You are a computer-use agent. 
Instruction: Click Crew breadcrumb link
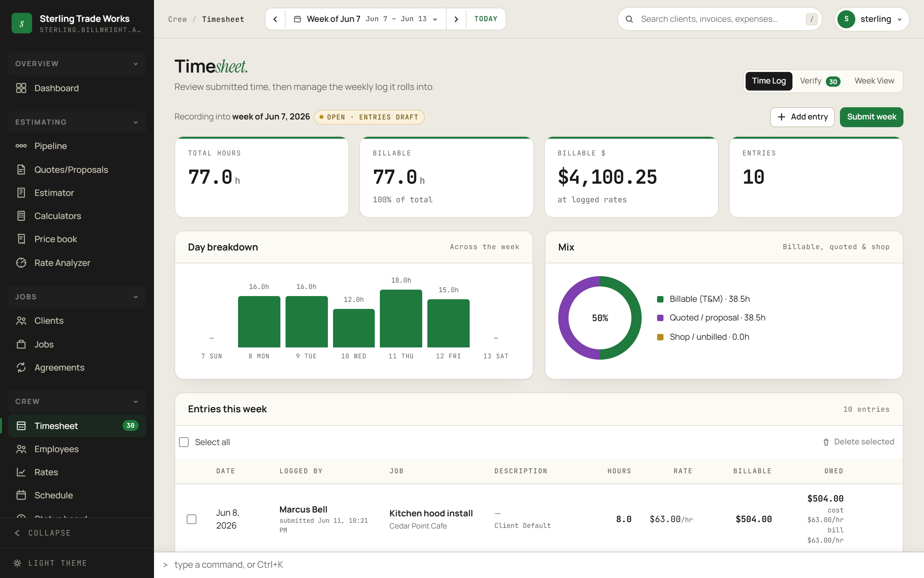point(177,19)
